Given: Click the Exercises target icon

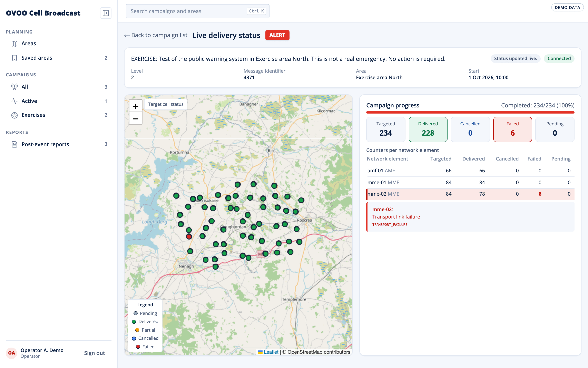Looking at the screenshot, I should click(x=14, y=115).
